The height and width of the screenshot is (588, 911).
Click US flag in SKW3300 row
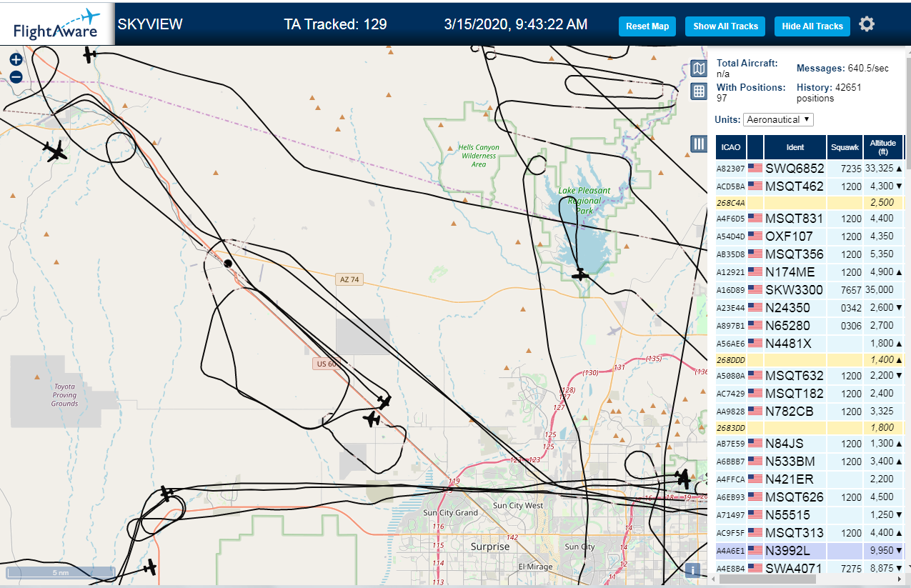755,289
